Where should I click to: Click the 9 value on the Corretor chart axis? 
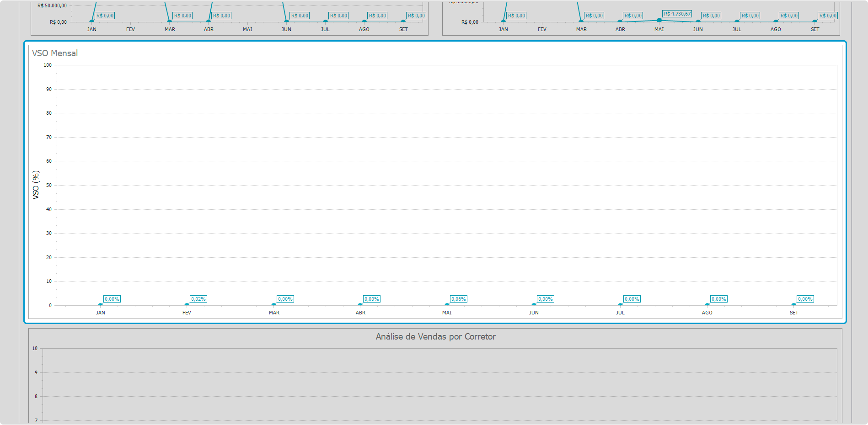(36, 373)
